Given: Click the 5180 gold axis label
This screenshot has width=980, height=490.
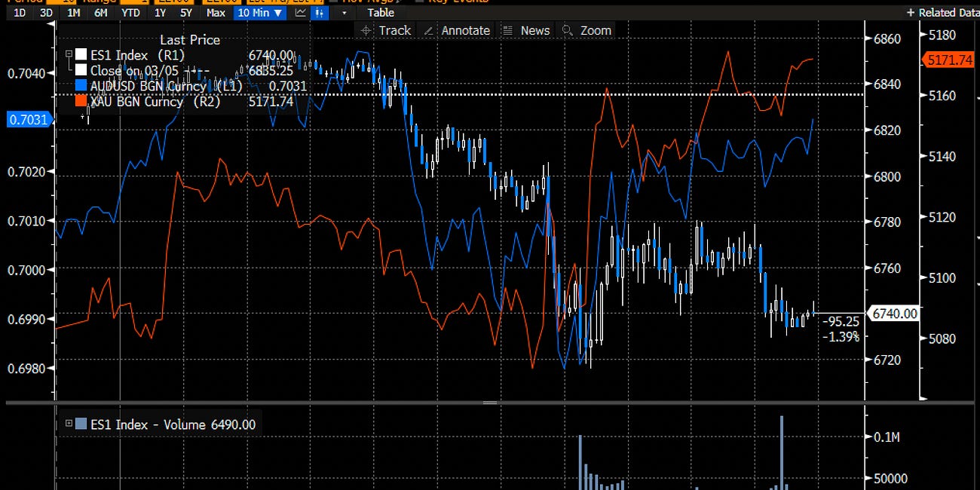Looking at the screenshot, I should click(941, 35).
